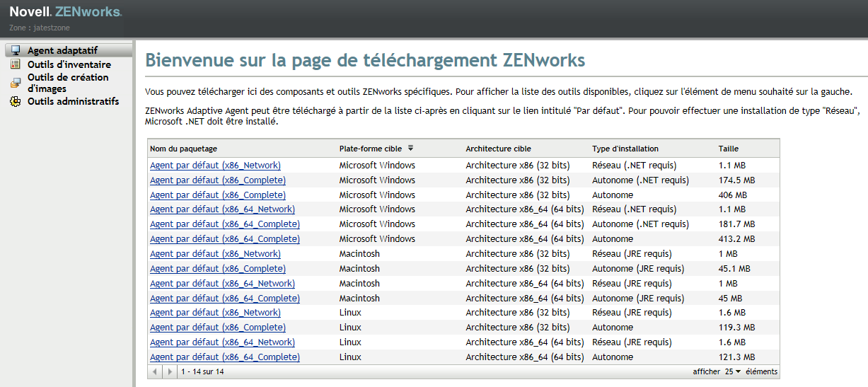
Task: Go to next page arrow in table footer
Action: [169, 371]
